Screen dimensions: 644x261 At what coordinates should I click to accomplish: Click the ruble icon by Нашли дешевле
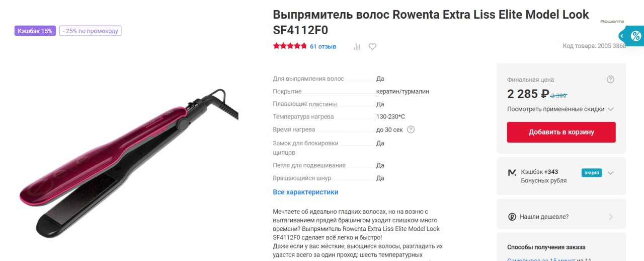(x=512, y=217)
